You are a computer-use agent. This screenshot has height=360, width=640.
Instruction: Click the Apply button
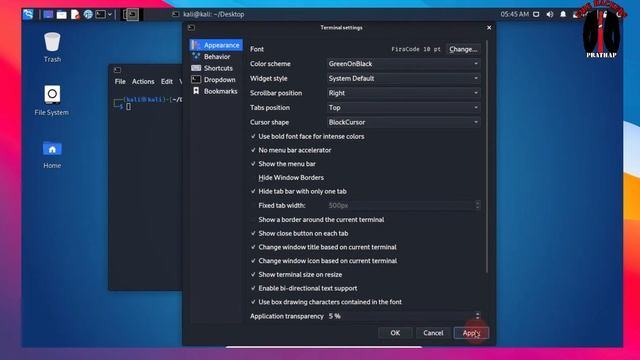click(x=471, y=333)
